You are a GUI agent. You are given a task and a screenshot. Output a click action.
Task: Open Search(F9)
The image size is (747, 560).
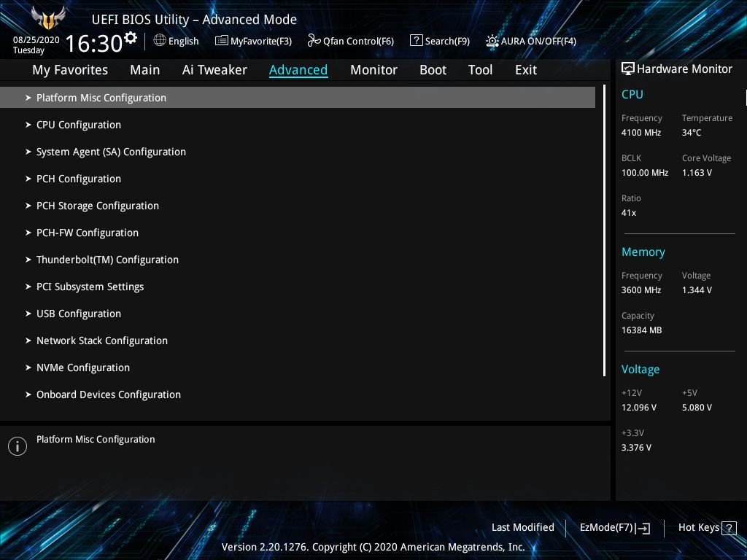447,42
